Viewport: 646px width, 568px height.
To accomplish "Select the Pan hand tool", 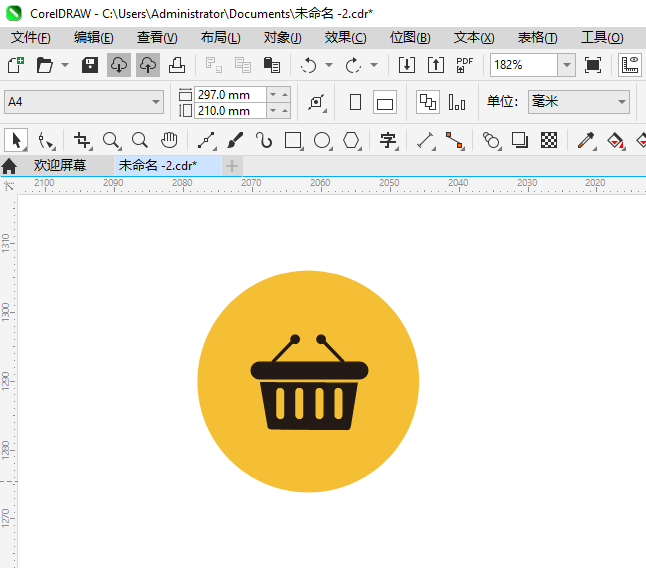I will point(170,140).
